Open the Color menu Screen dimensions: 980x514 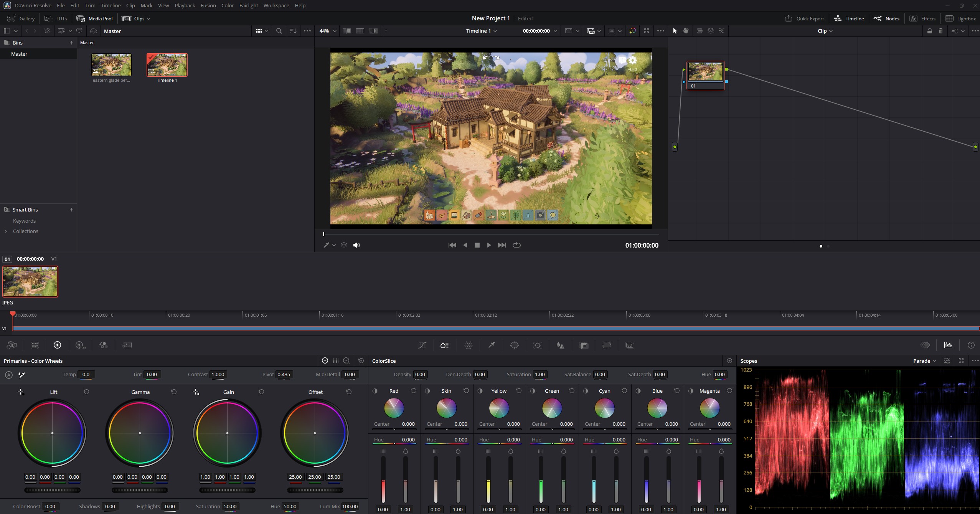point(228,5)
